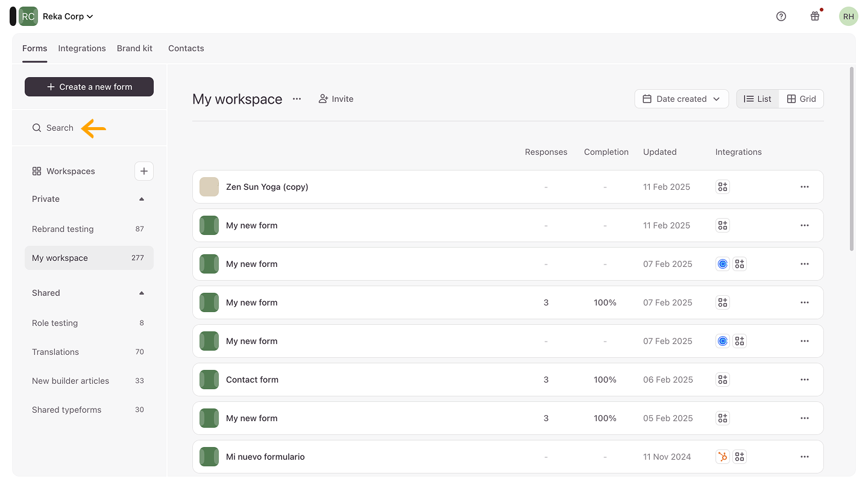Click the Search field in sidebar
The height and width of the screenshot is (488, 868).
click(x=60, y=128)
